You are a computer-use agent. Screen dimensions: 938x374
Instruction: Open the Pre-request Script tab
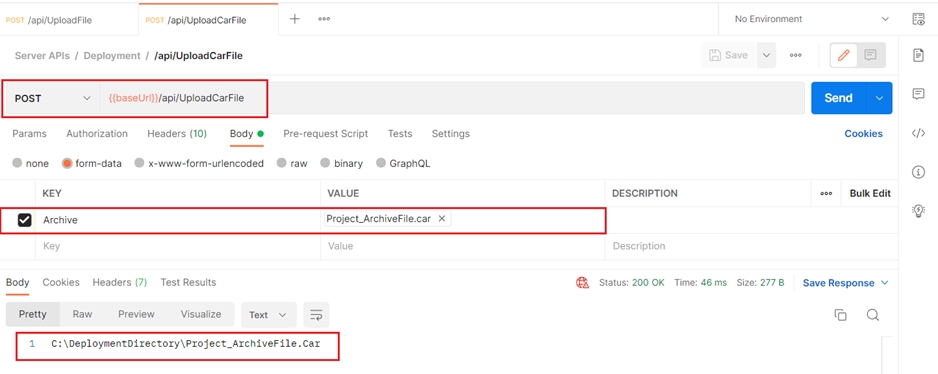[325, 133]
